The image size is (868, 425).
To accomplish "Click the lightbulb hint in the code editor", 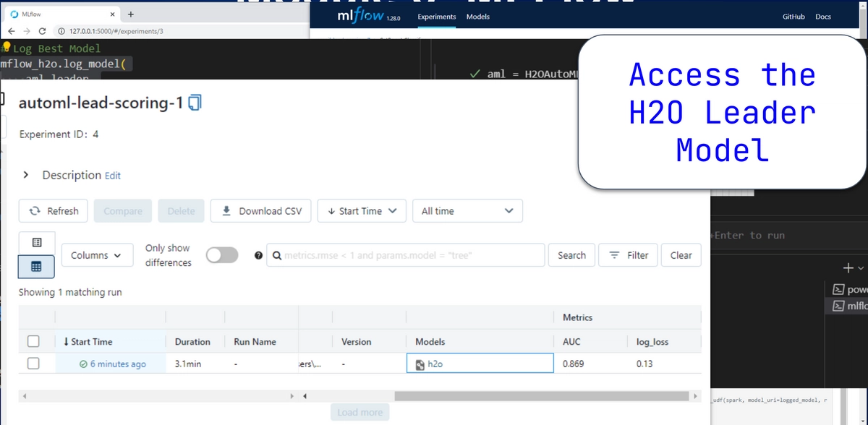I will [x=7, y=48].
